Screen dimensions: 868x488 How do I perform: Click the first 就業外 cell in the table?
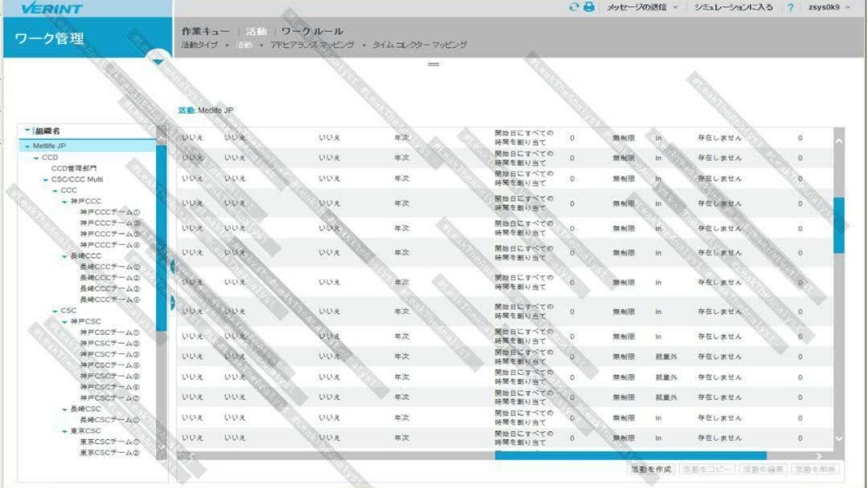tap(666, 357)
